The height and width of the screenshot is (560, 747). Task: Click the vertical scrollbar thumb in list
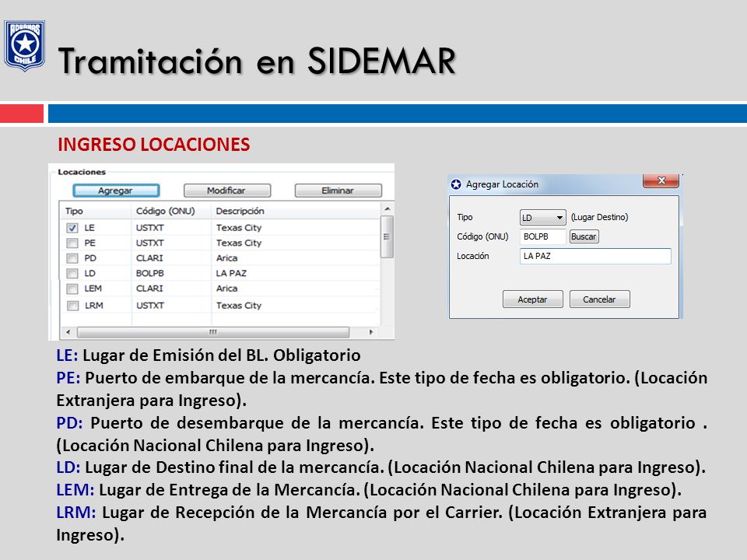pos(387,236)
